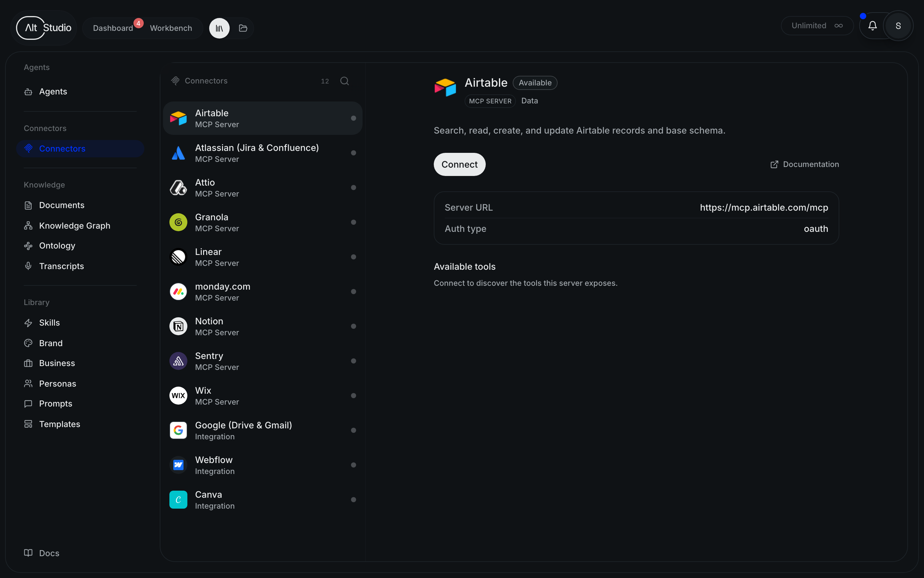Select the monday.com connector icon

tap(178, 292)
